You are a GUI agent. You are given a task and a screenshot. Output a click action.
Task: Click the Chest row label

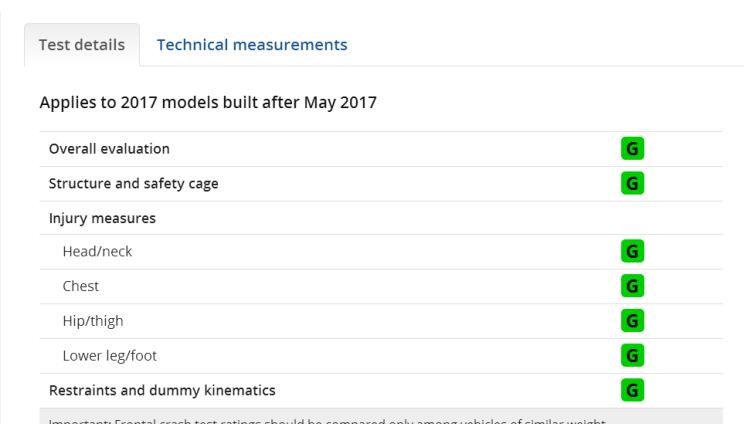pyautogui.click(x=81, y=286)
